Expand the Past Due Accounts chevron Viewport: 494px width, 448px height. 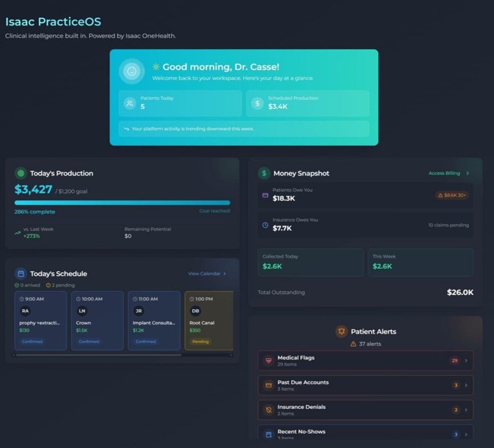coord(466,385)
